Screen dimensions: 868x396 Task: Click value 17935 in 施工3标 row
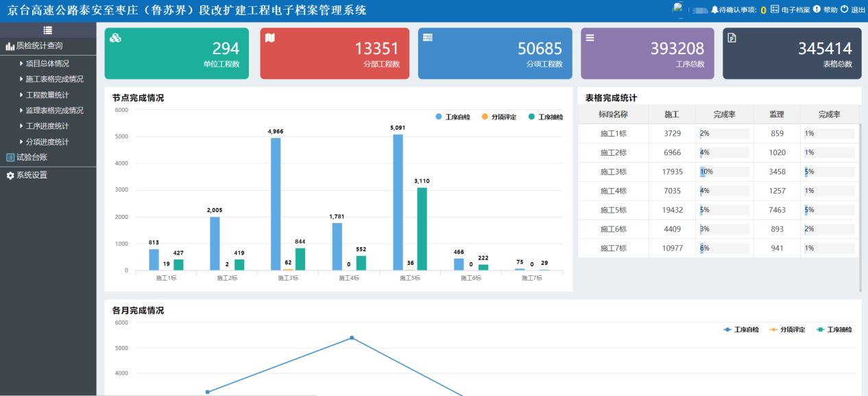(x=673, y=172)
